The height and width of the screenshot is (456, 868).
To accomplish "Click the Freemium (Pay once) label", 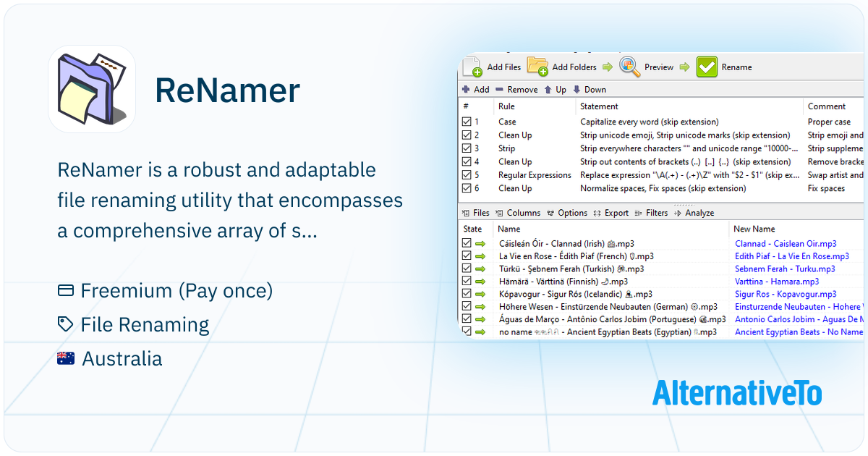I will pyautogui.click(x=176, y=291).
